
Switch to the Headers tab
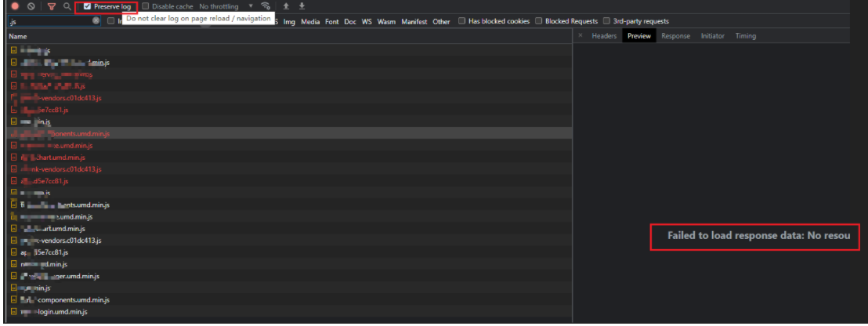click(x=604, y=36)
